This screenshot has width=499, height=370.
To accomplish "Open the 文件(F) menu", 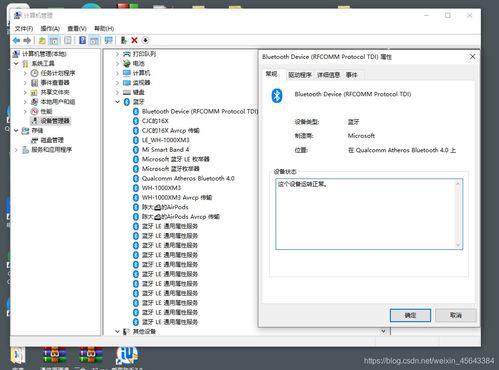I will [x=24, y=28].
